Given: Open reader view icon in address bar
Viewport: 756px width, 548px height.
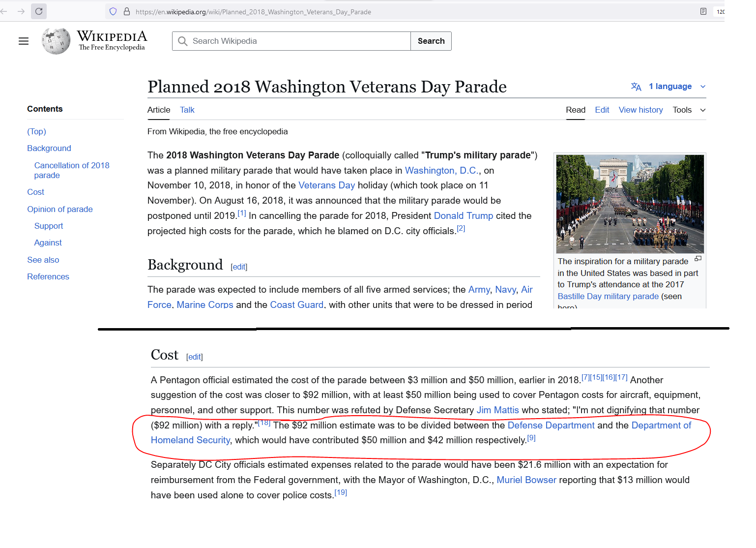Looking at the screenshot, I should coord(703,11).
